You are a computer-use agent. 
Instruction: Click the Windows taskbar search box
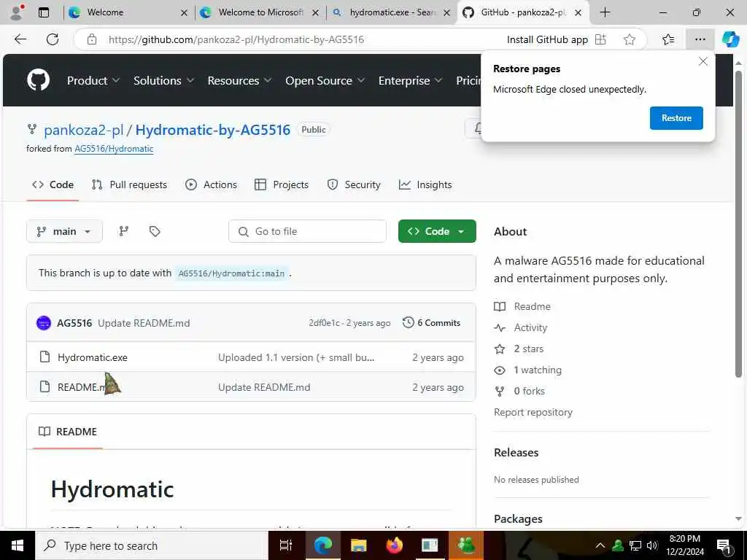coord(152,545)
